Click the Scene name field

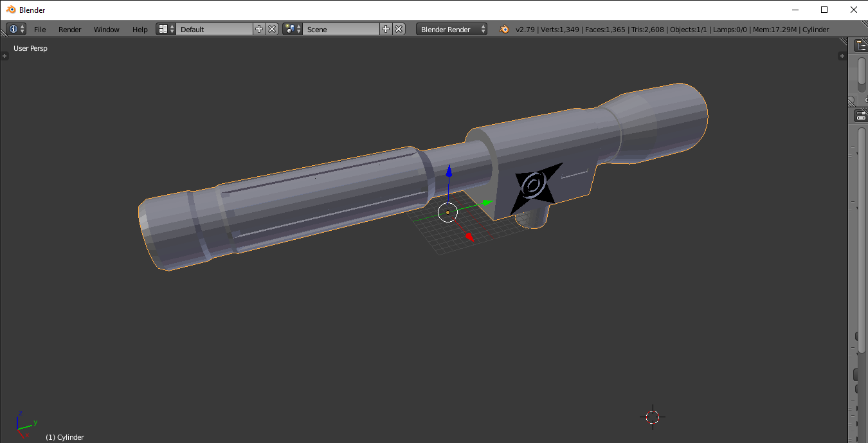pyautogui.click(x=341, y=29)
